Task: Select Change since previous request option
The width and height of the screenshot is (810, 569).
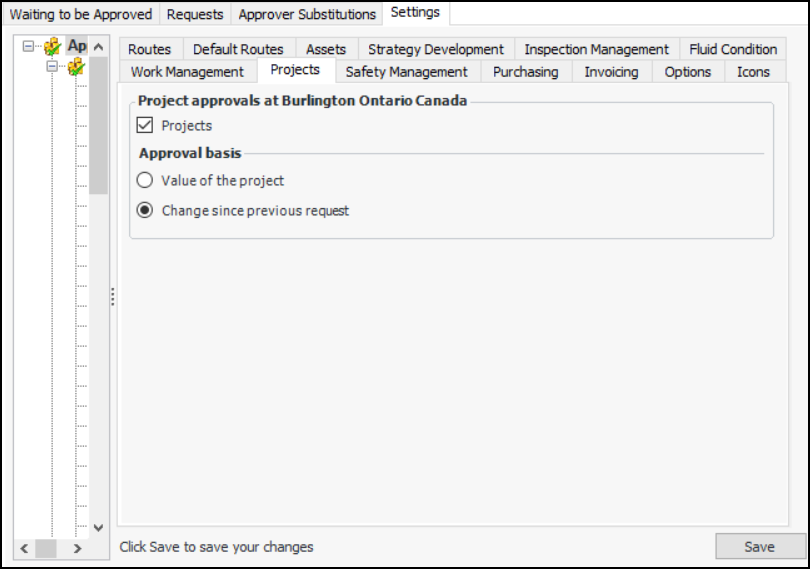Action: point(146,211)
